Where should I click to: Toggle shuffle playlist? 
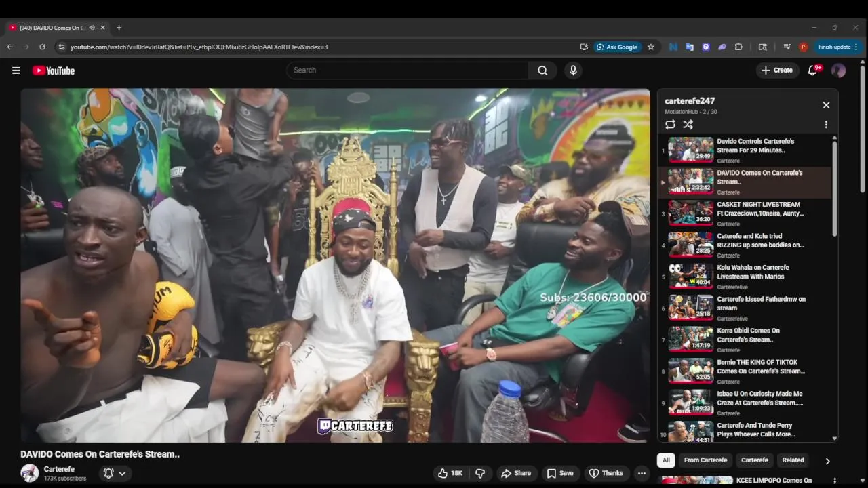pyautogui.click(x=688, y=125)
